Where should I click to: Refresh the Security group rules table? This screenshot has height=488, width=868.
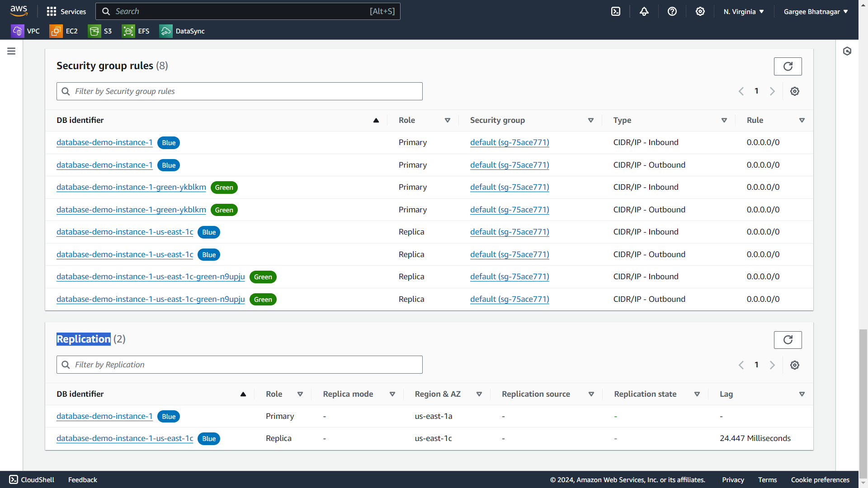(788, 66)
